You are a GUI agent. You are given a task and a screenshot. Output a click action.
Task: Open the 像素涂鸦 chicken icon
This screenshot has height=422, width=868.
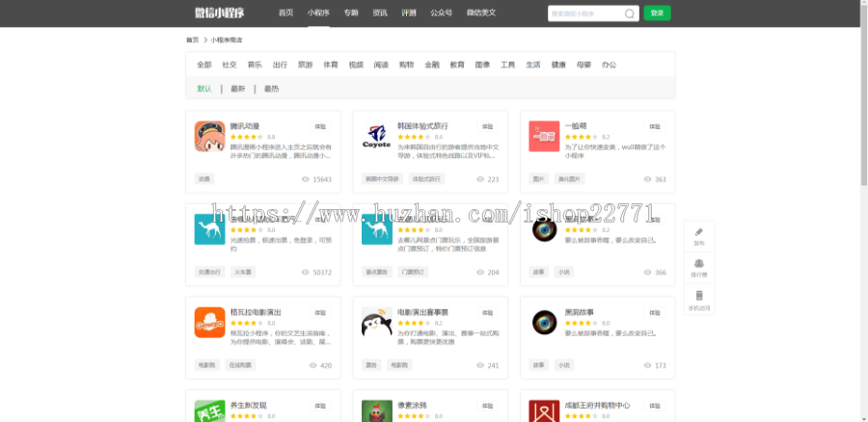coord(377,411)
